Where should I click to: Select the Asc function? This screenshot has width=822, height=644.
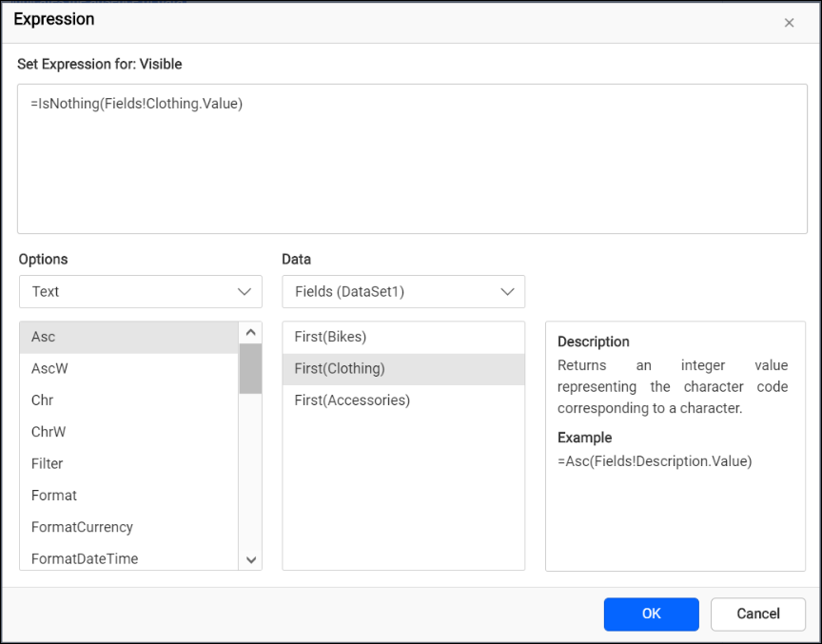(114, 337)
